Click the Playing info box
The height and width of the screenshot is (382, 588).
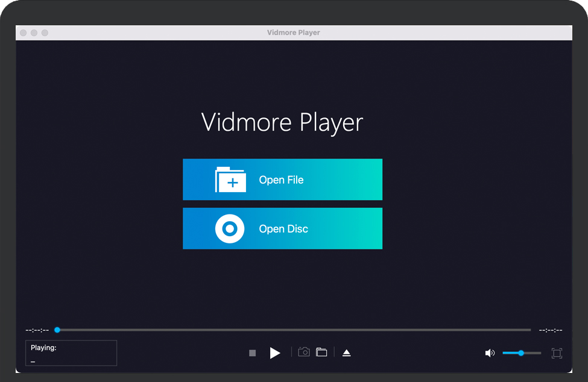(x=71, y=353)
